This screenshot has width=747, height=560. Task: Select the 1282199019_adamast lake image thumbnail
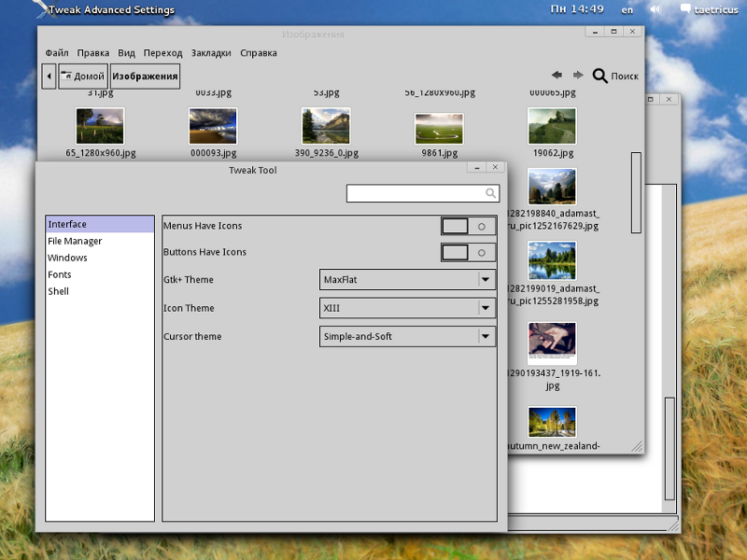(x=552, y=260)
